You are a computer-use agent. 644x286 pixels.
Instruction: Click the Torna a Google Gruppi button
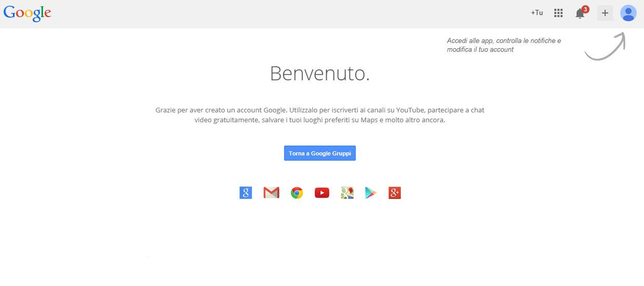[320, 153]
